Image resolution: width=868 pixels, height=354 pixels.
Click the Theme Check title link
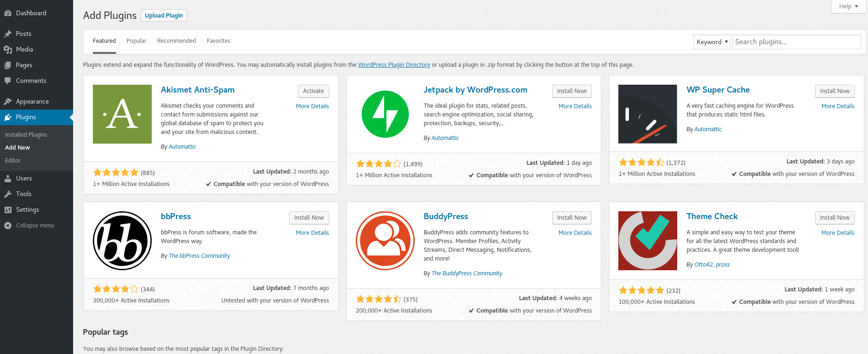click(712, 216)
